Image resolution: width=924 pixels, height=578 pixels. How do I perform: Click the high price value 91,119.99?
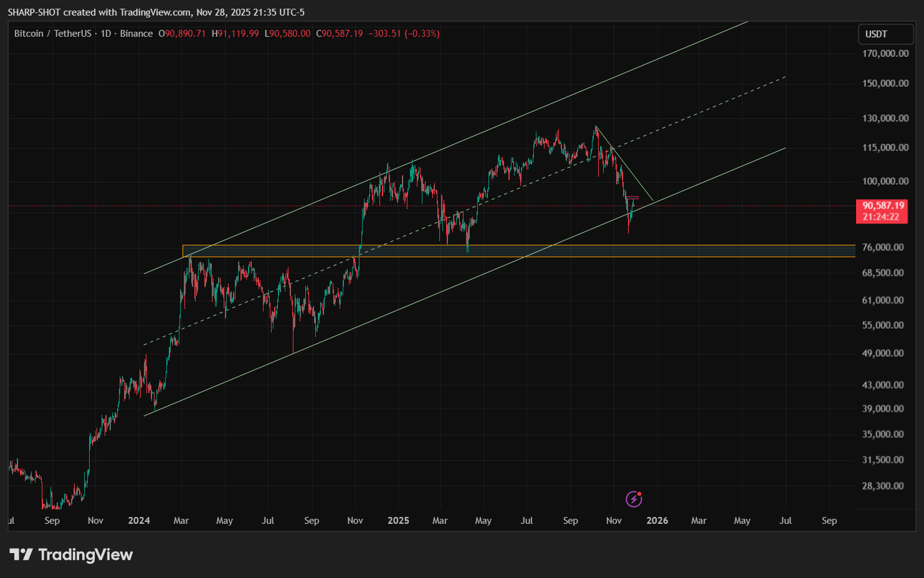point(238,34)
